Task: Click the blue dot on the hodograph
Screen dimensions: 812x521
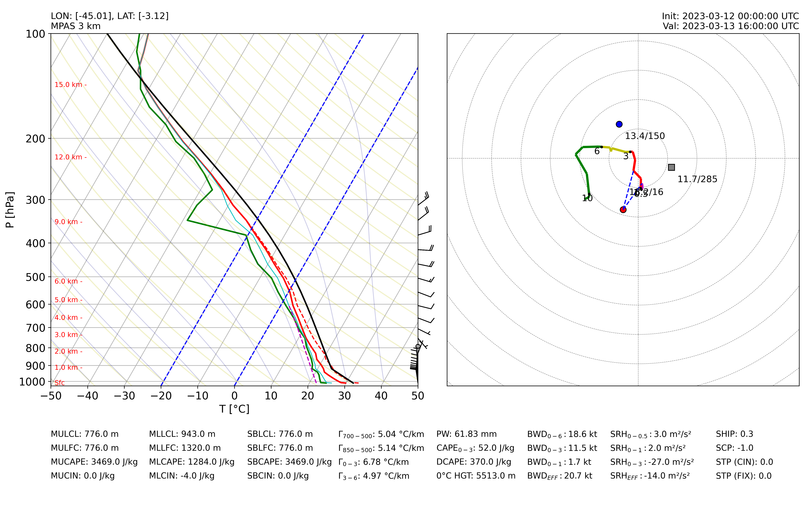Action: (619, 124)
